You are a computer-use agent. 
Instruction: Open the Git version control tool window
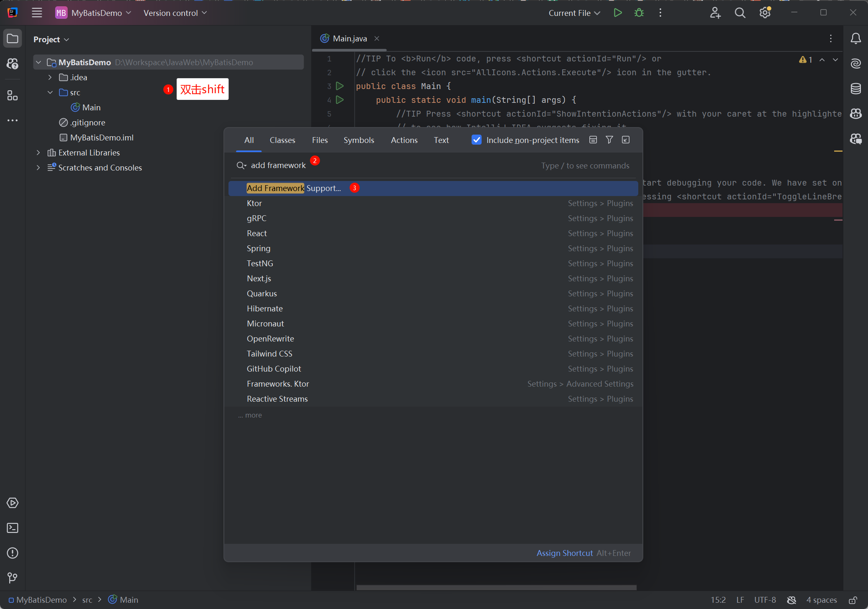tap(13, 578)
